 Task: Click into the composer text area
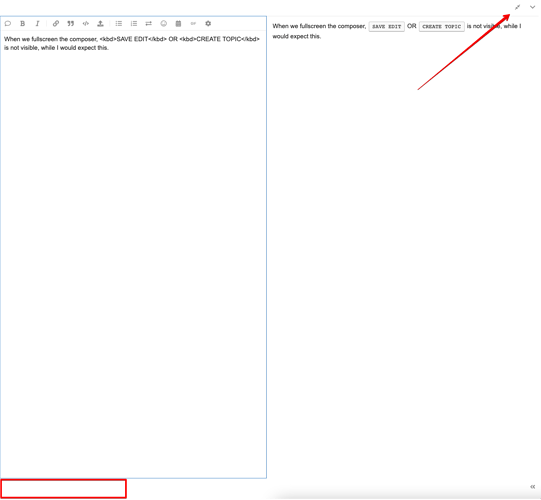pos(134,254)
